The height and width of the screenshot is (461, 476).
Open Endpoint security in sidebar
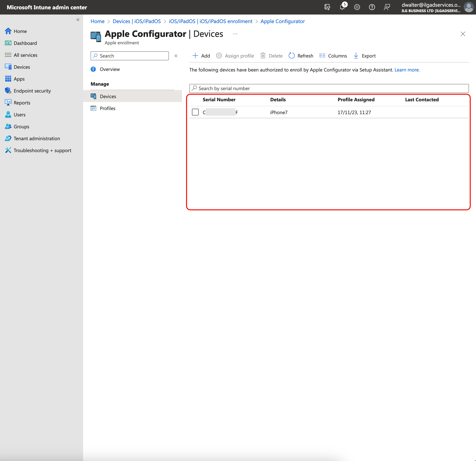[x=32, y=91]
